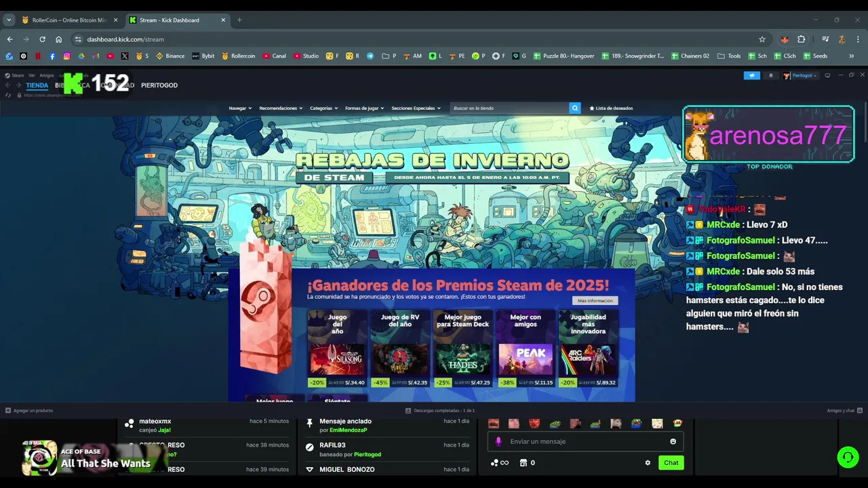This screenshot has width=868, height=488.
Task: Click the browser address bar URL
Action: [x=125, y=39]
